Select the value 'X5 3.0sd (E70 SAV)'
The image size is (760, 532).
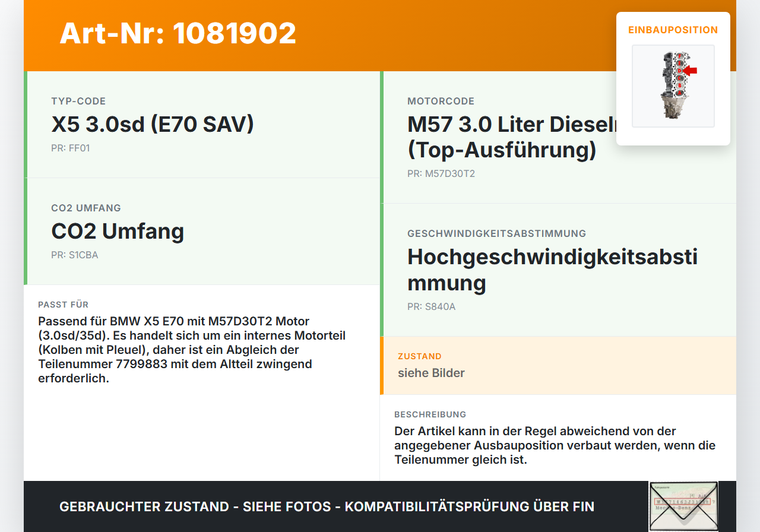tap(153, 124)
